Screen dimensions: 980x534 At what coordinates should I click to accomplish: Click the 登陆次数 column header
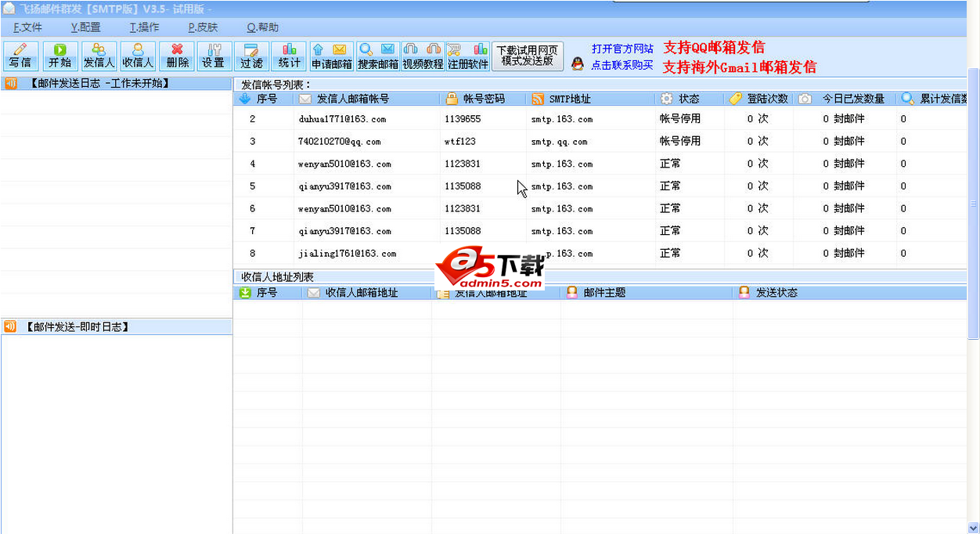click(758, 99)
